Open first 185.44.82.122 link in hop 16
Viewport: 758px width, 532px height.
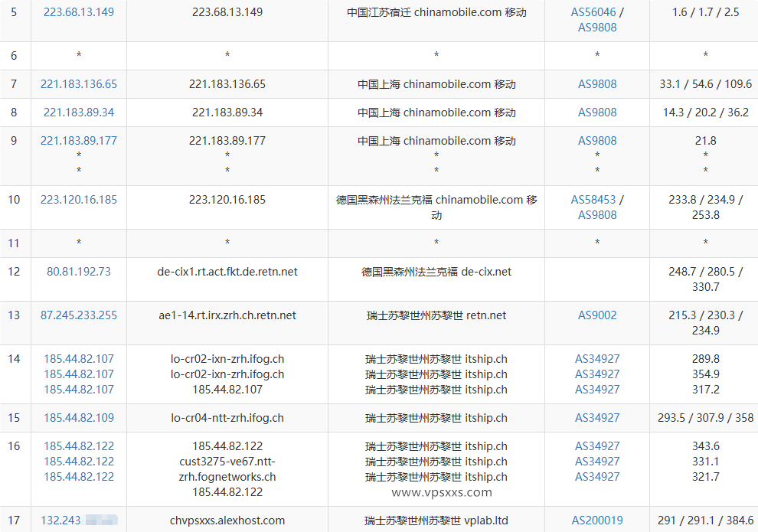click(79, 446)
